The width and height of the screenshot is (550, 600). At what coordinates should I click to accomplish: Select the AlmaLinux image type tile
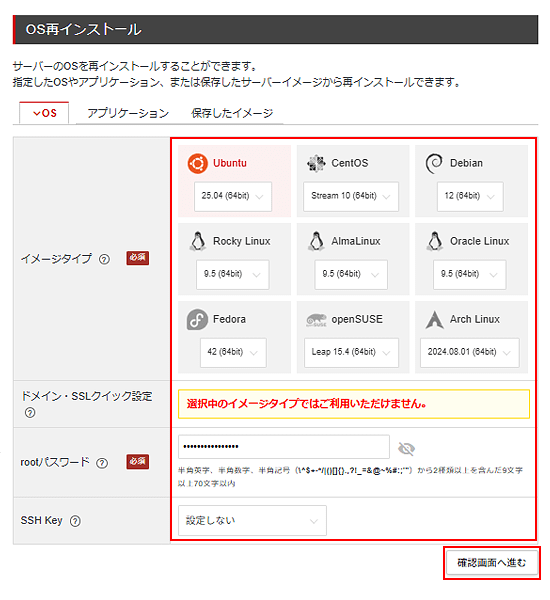click(353, 259)
